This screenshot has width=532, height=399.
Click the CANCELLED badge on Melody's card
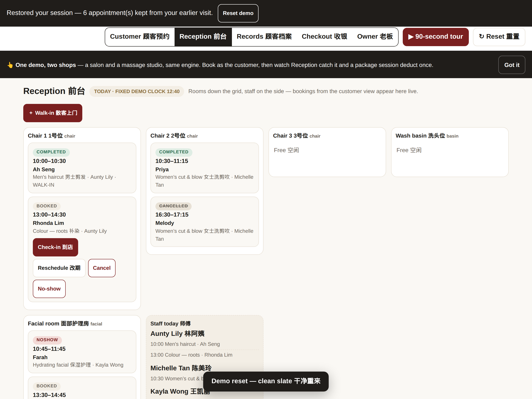click(173, 206)
